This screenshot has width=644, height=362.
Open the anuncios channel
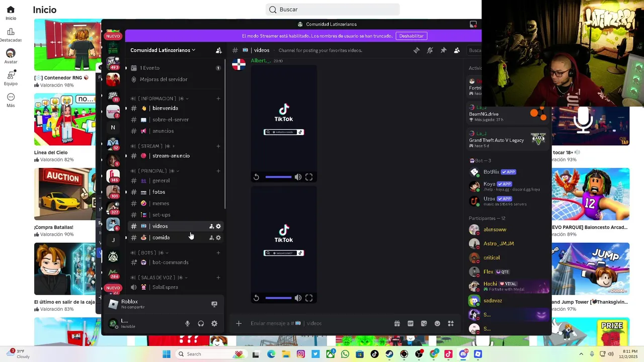pos(175,131)
